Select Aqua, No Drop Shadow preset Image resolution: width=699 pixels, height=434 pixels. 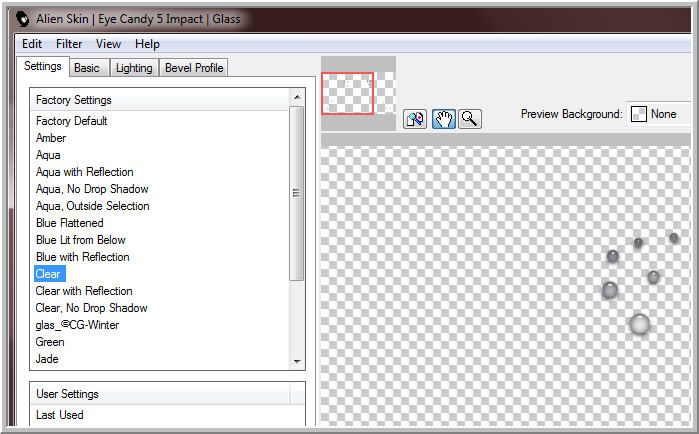(x=92, y=189)
